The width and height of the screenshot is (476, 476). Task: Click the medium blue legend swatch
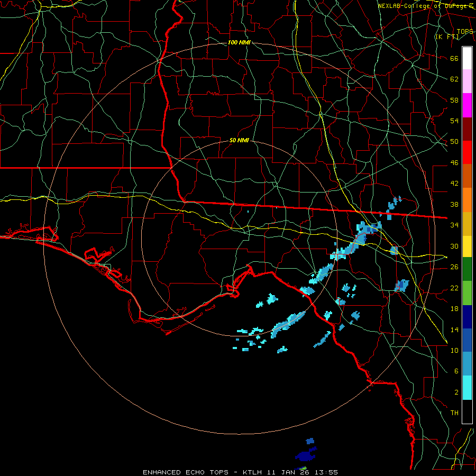(x=467, y=340)
